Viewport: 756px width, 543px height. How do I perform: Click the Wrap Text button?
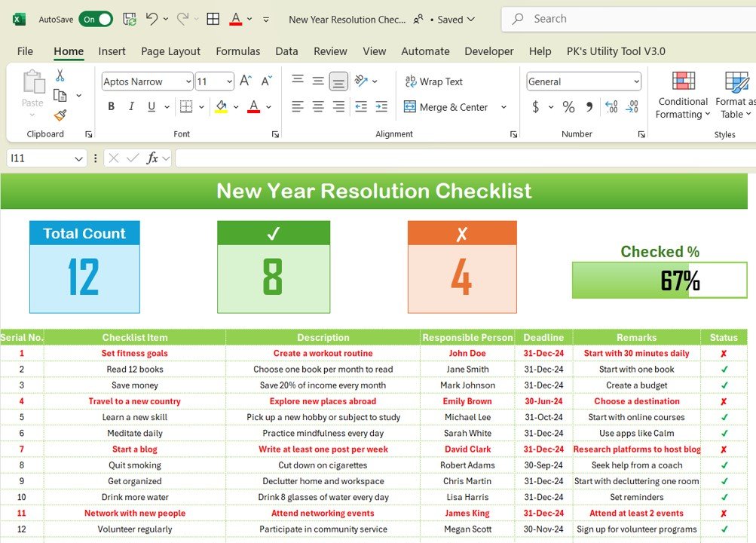433,81
